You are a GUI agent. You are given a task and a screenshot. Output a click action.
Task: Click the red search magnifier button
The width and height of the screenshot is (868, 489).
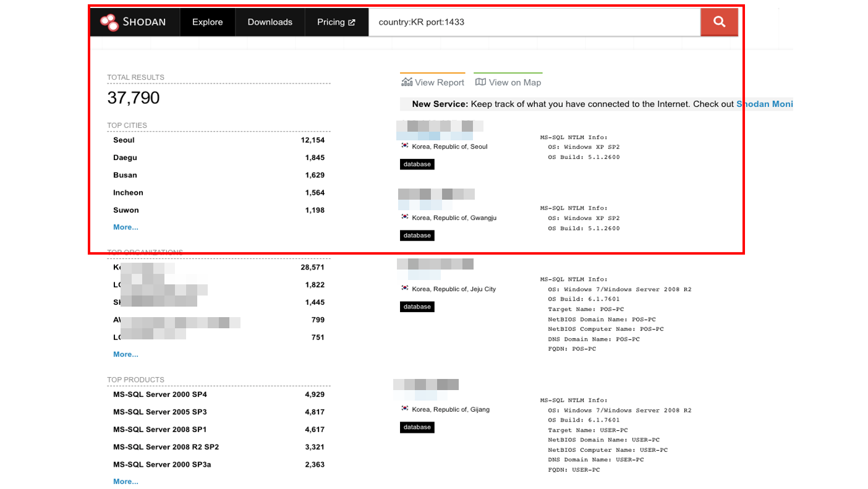tap(719, 22)
